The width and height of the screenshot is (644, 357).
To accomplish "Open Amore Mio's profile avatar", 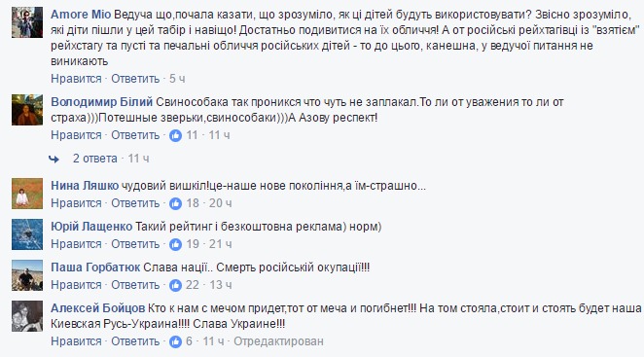I will pos(27,22).
